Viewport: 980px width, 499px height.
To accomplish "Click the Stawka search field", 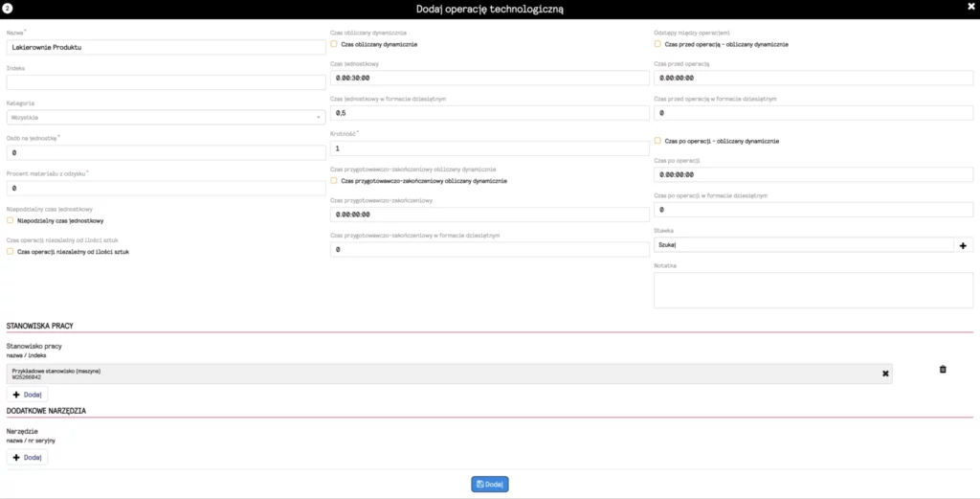I will 804,246.
